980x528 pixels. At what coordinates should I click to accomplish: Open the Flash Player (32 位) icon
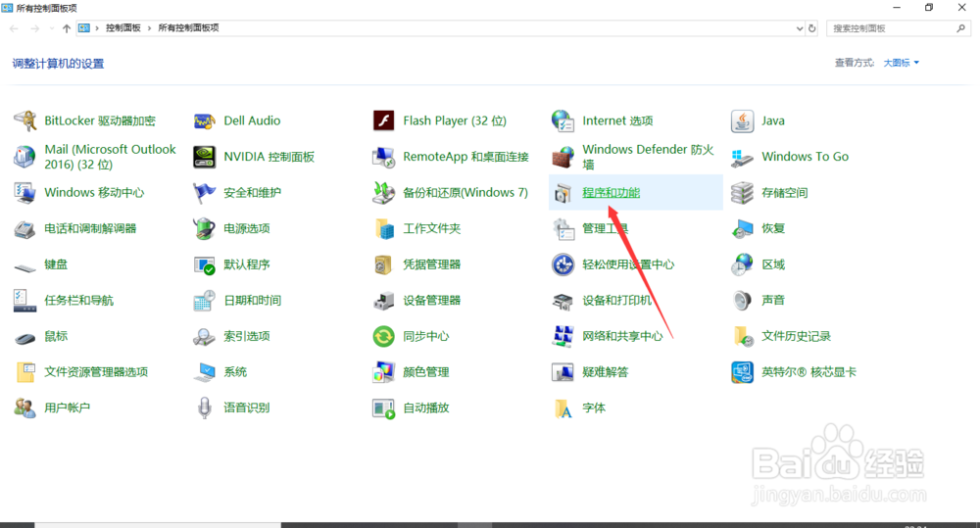click(x=384, y=120)
